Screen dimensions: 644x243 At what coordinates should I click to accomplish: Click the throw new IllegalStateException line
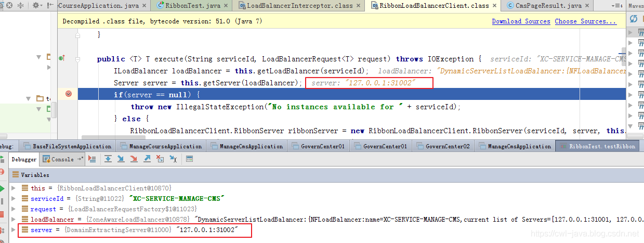pos(296,107)
